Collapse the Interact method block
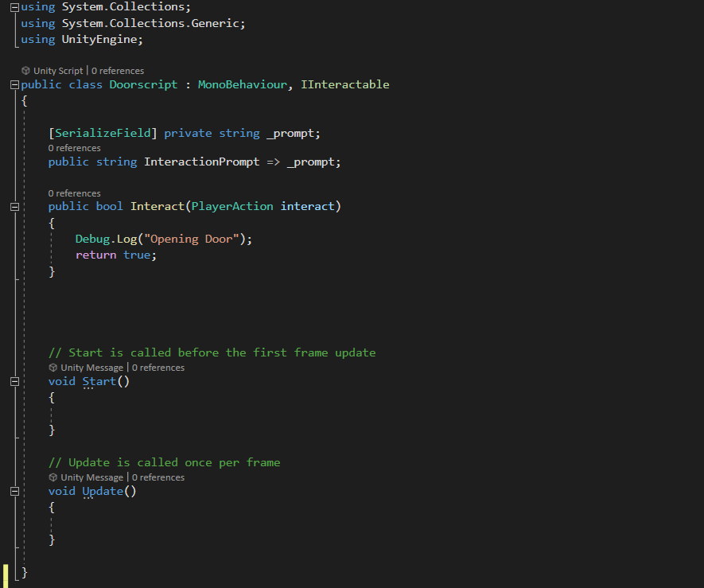 [15, 207]
